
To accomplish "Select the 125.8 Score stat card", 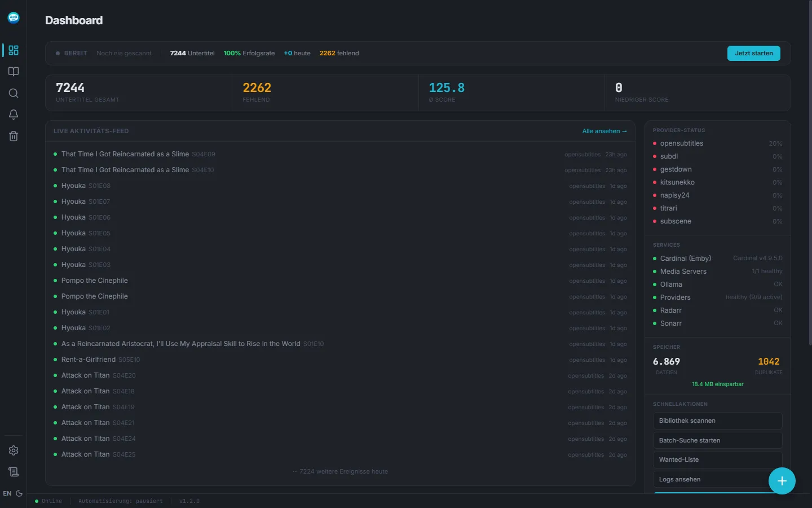I will point(512,93).
